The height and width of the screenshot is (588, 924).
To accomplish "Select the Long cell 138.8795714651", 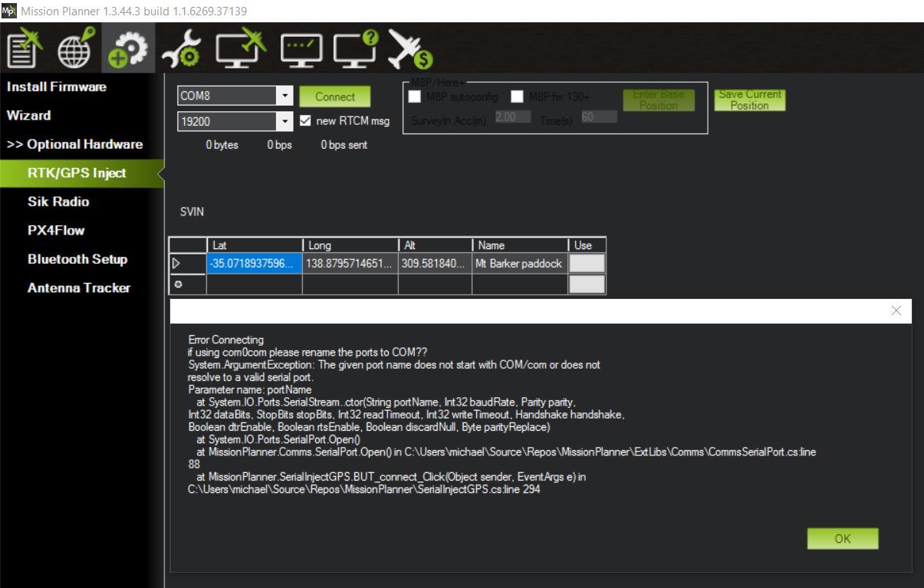I will click(350, 264).
